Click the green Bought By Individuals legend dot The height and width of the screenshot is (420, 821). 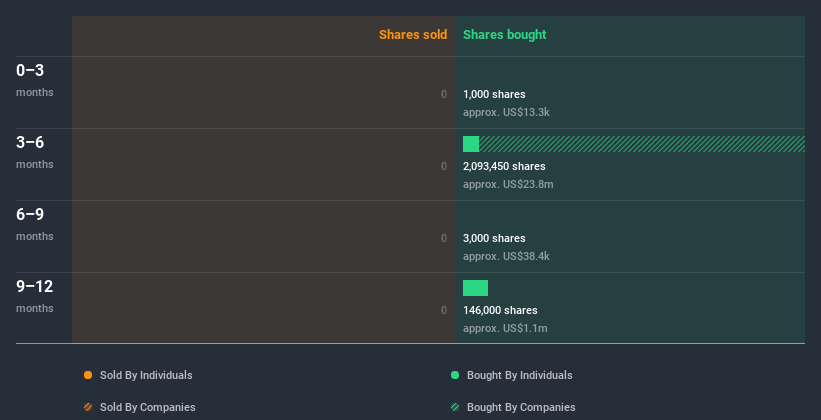(x=455, y=375)
